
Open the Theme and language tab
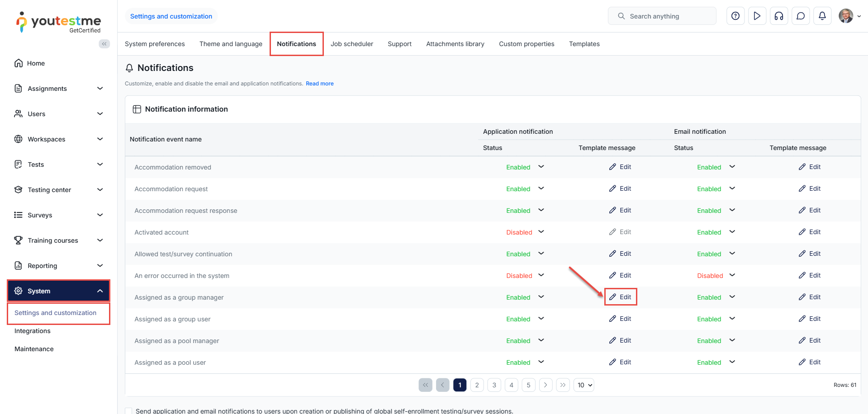click(231, 44)
